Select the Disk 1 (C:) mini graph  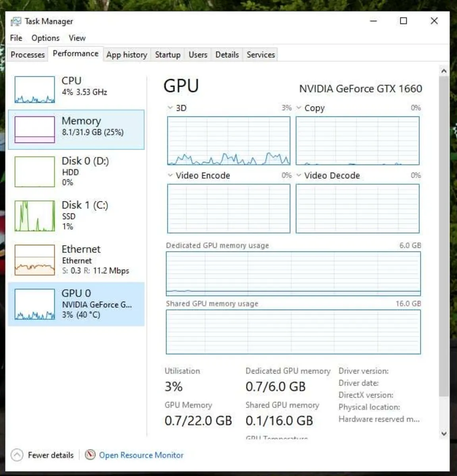click(35, 216)
